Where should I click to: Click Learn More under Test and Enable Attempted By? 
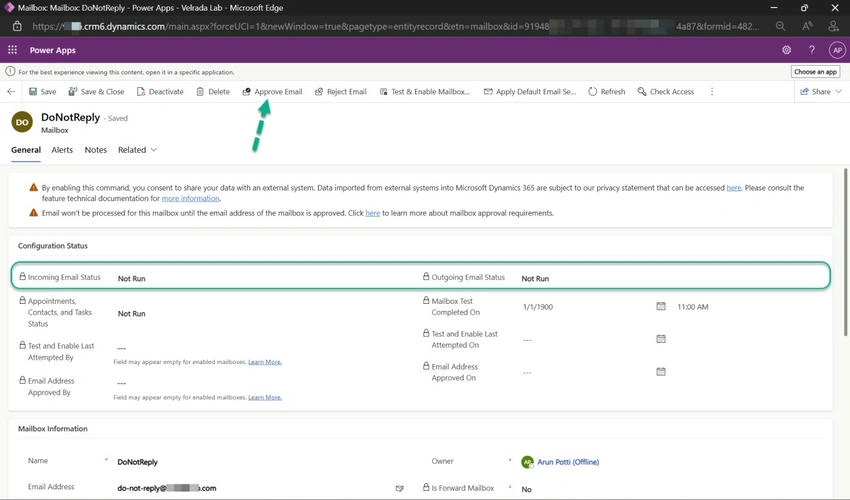265,362
